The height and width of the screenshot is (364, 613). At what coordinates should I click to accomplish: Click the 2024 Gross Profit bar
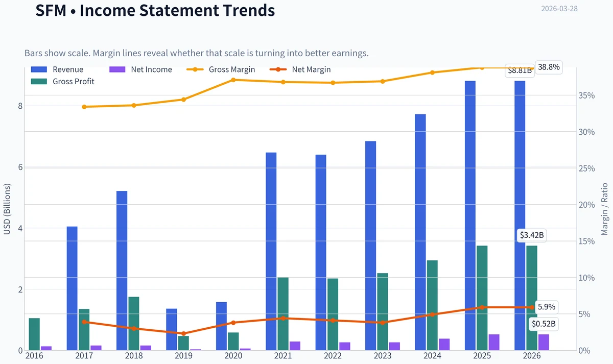(432, 305)
